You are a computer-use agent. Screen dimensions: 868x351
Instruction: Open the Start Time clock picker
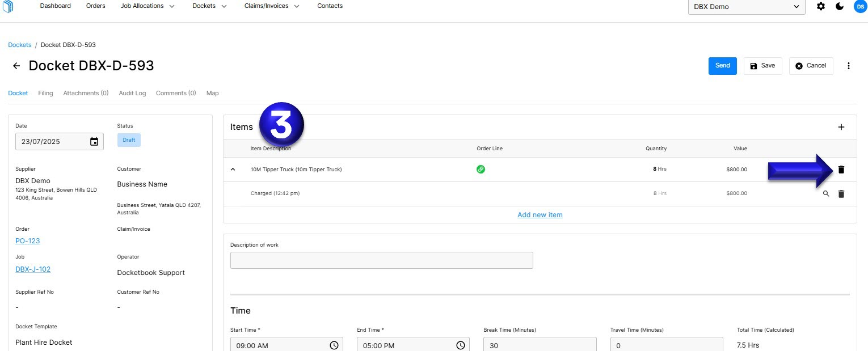(x=334, y=345)
